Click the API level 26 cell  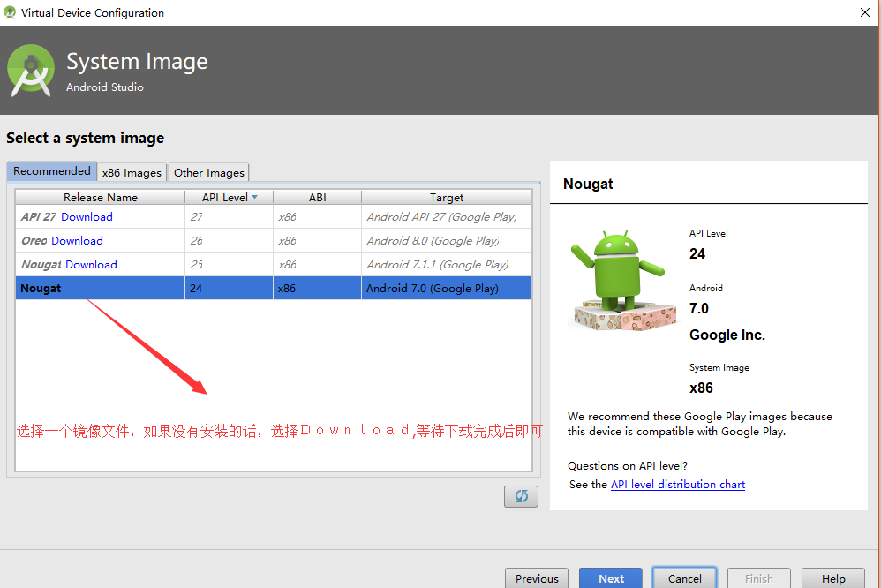coord(229,241)
